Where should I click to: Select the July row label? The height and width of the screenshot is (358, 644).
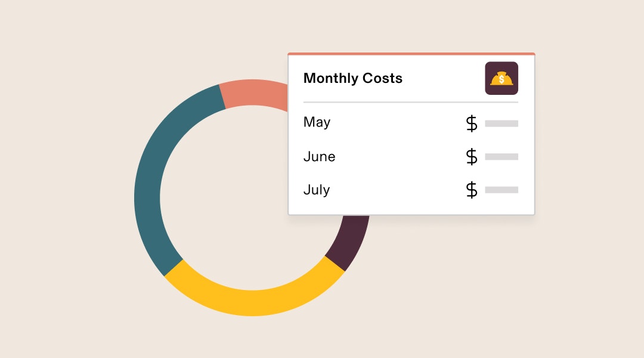click(x=317, y=190)
